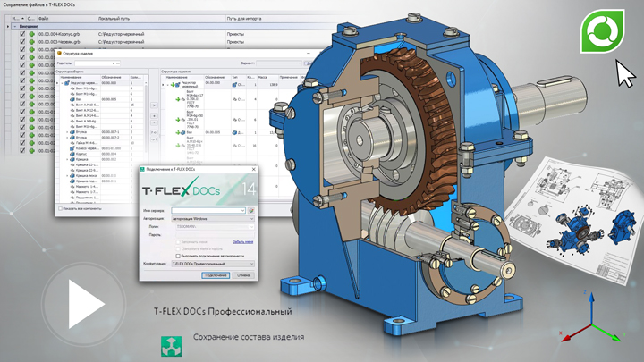The image size is (644, 362).
Task: Click the '...' button next to Родитель
Action: tap(118, 63)
